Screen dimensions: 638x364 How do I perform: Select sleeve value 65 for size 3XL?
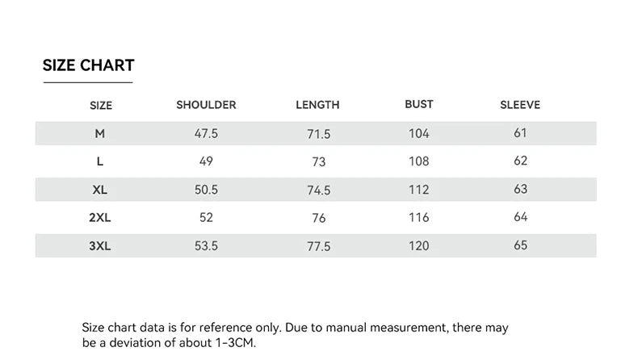point(520,245)
